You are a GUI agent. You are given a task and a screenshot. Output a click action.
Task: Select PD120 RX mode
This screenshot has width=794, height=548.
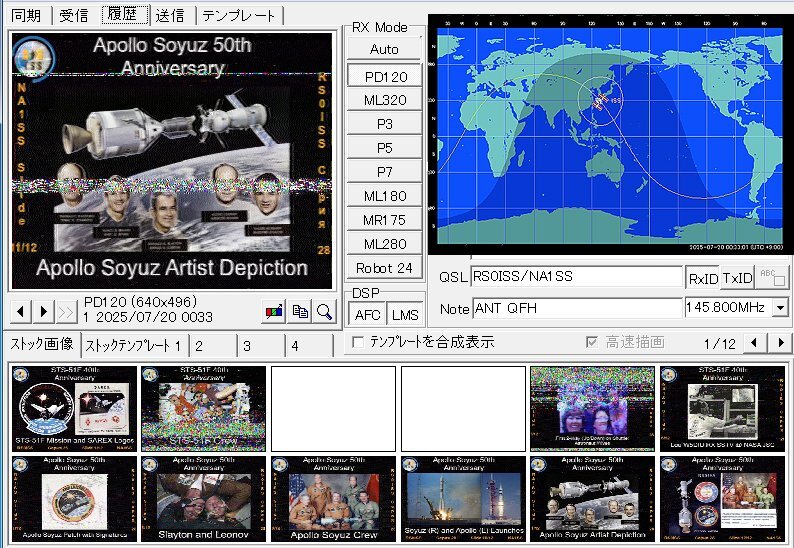[x=384, y=76]
